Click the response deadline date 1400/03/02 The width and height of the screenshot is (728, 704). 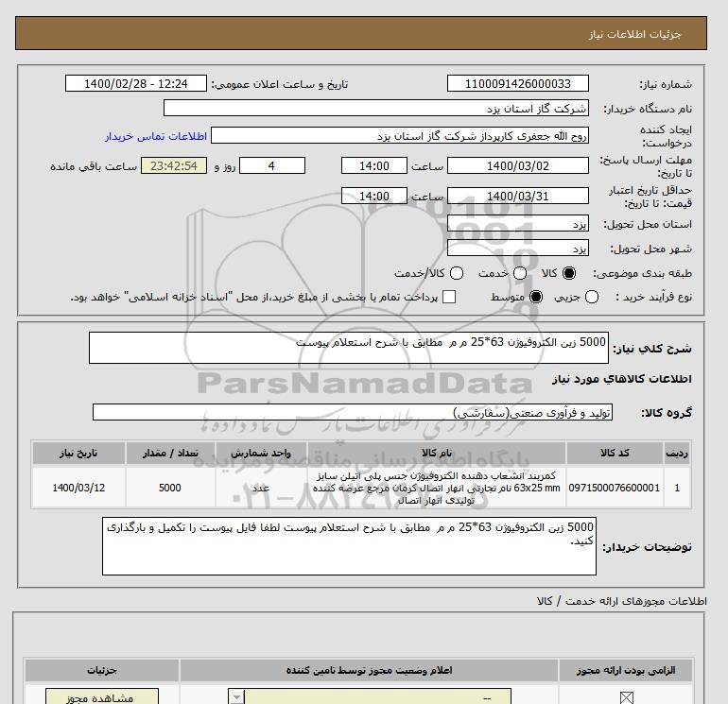(x=518, y=165)
